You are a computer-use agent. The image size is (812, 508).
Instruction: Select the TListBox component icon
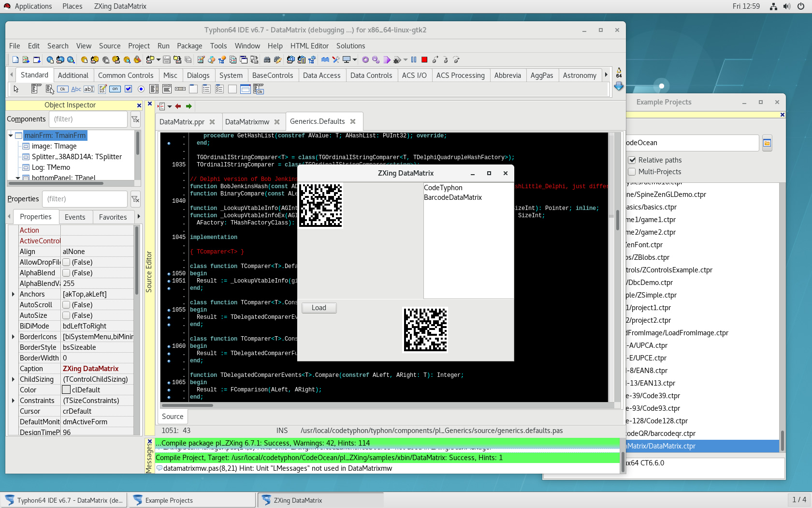154,89
